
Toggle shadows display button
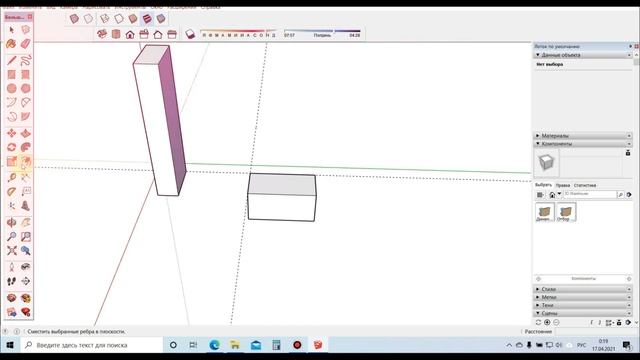pyautogui.click(x=190, y=34)
